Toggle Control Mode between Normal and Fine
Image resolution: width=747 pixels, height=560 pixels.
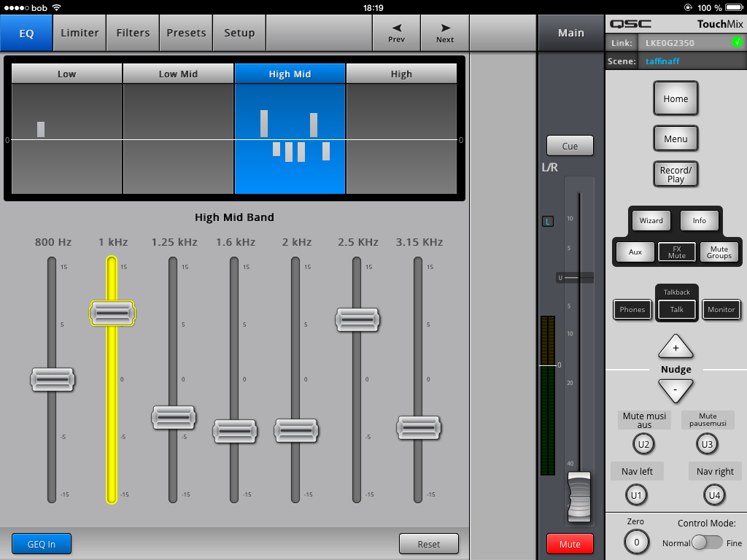pyautogui.click(x=707, y=542)
